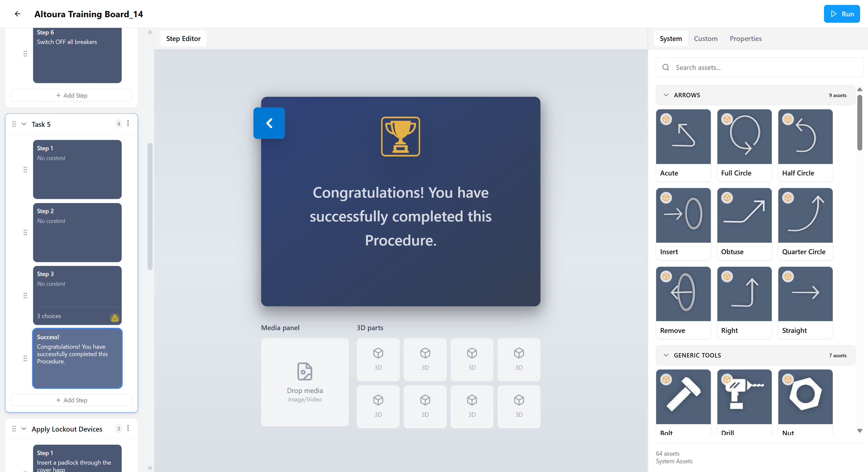Viewport: 868px width, 472px height.
Task: Select the Half Circle arrow asset
Action: [805, 145]
